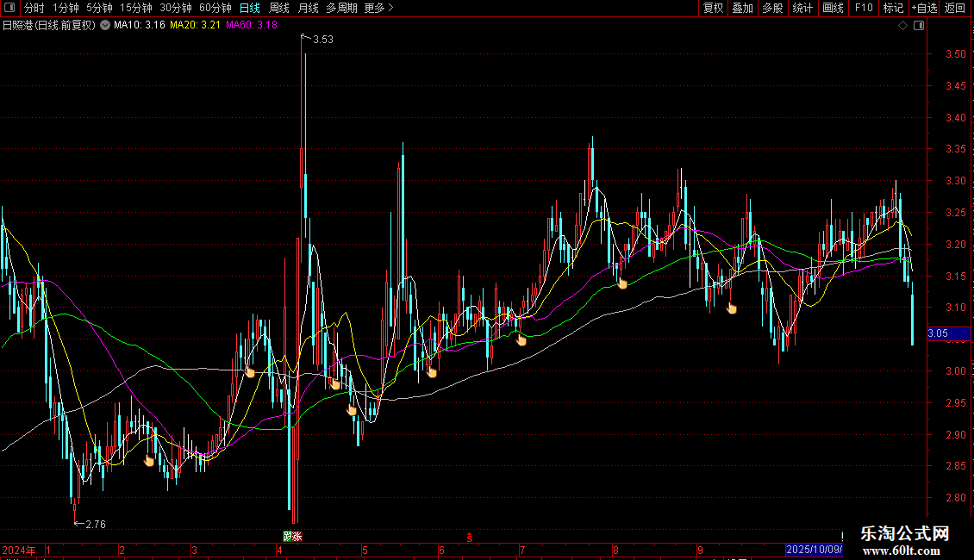Click month 1 on the time axis
Viewport: 974px width, 560px height.
click(47, 550)
